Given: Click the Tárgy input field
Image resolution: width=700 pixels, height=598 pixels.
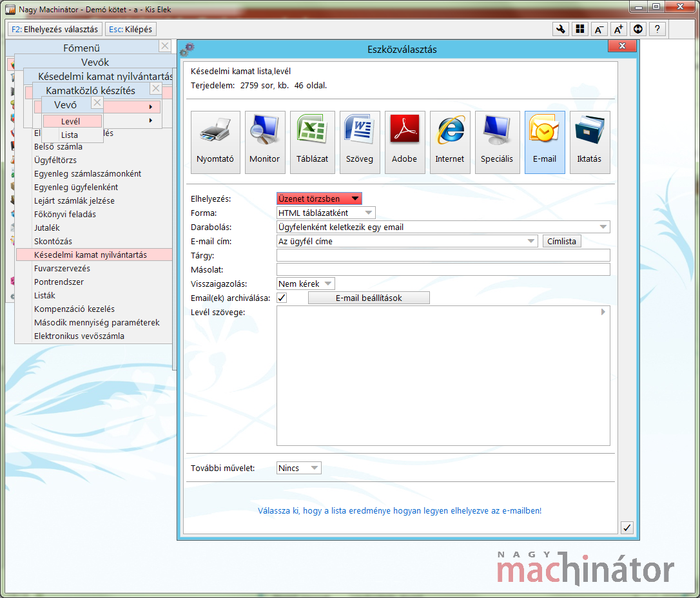Looking at the screenshot, I should [443, 255].
